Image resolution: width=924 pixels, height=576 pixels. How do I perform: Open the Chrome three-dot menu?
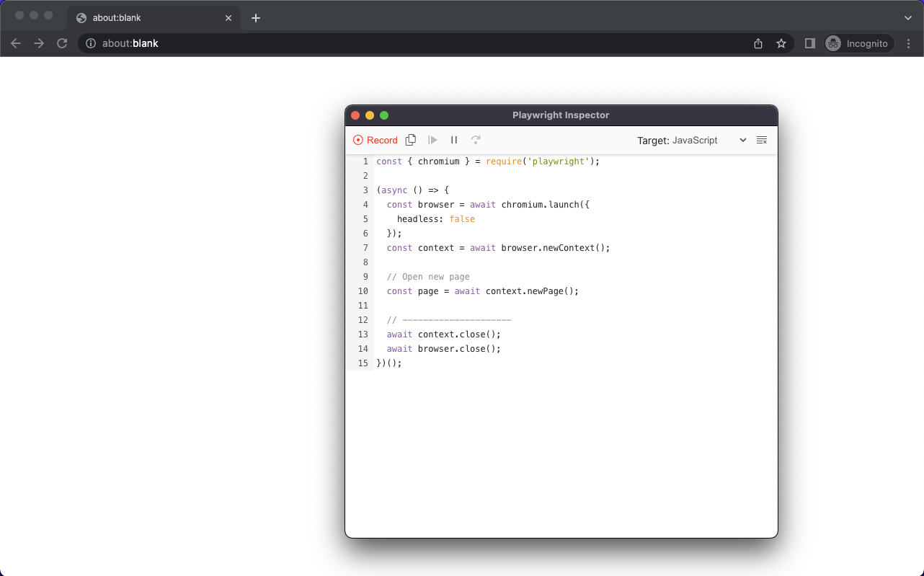pos(908,43)
